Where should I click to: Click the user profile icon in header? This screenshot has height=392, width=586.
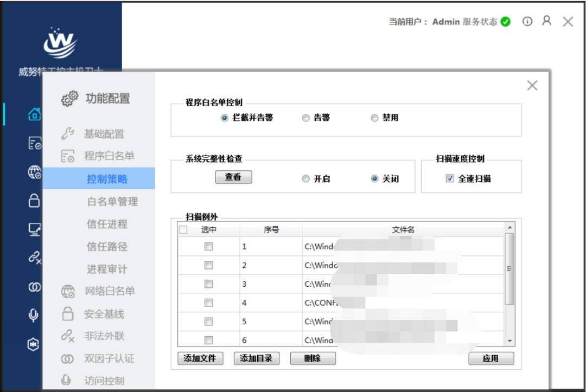pos(547,21)
